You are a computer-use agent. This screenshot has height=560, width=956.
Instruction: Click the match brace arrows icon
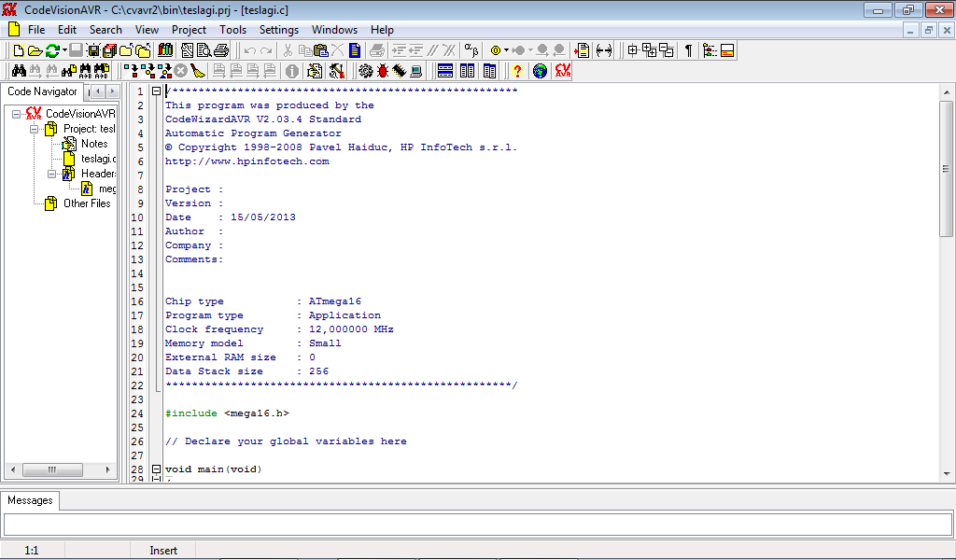tap(604, 50)
